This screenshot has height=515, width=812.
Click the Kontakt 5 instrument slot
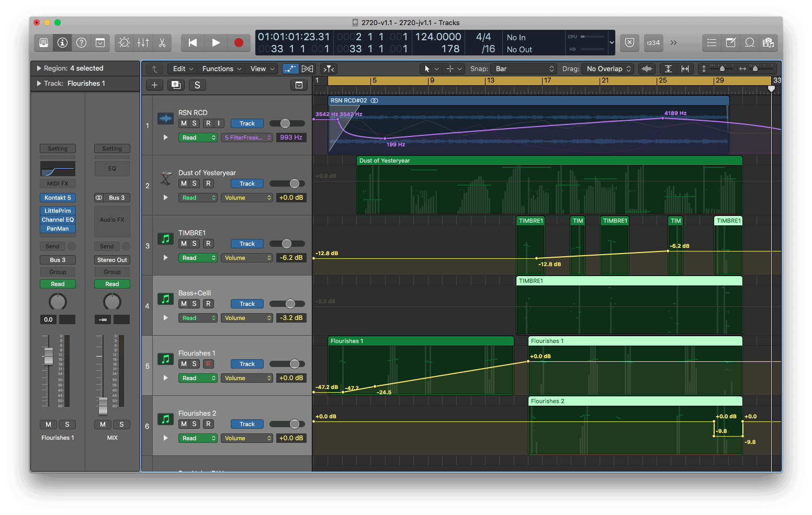tap(58, 198)
